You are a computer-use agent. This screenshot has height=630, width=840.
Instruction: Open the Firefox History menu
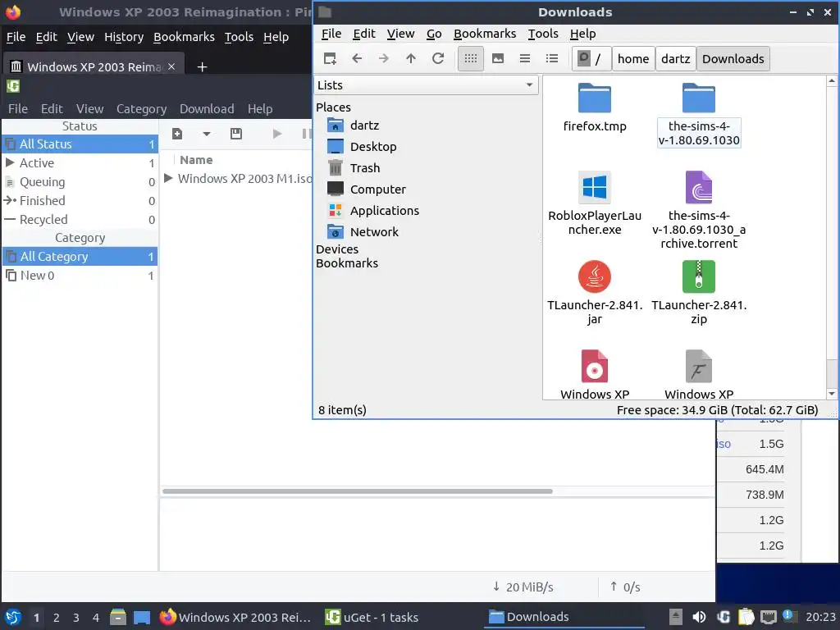(x=124, y=37)
